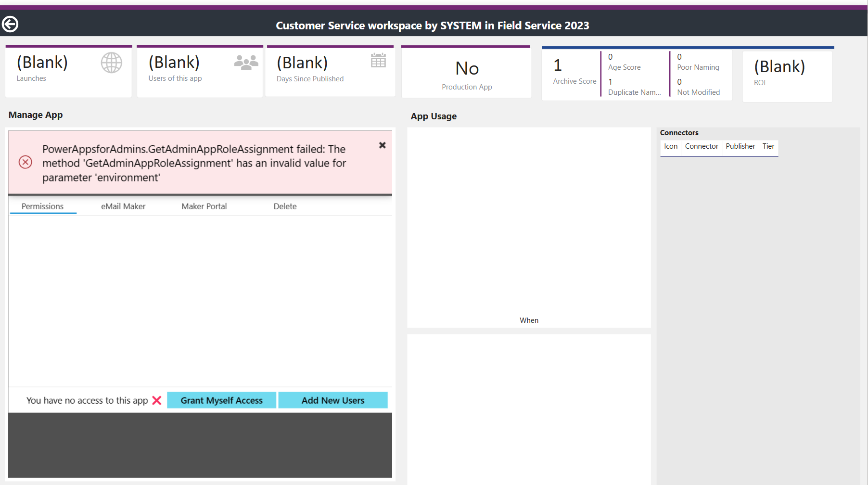
Task: Open the Delete tab
Action: [x=285, y=206]
